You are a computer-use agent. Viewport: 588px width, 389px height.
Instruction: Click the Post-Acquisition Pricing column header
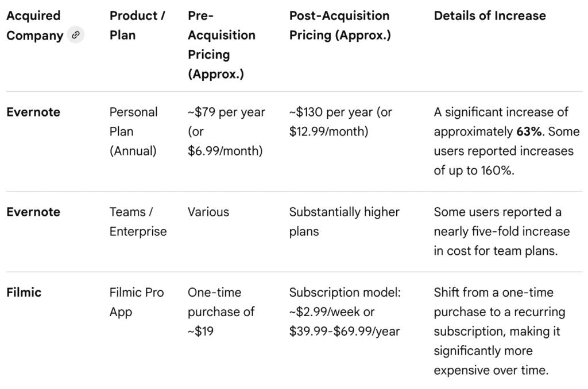point(339,25)
